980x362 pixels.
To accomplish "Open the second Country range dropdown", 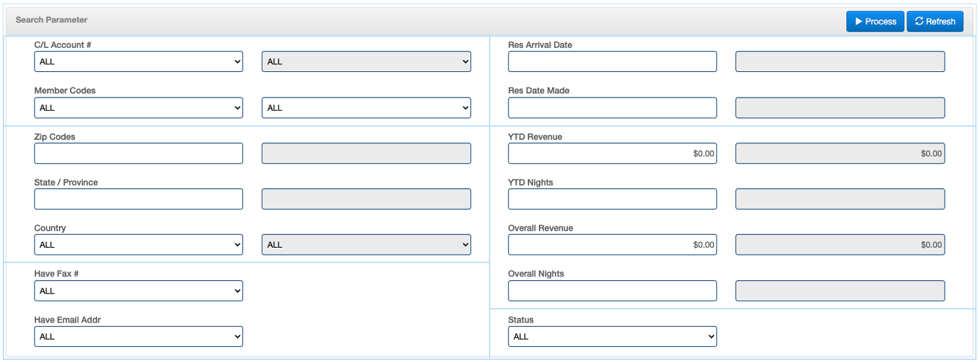I will pyautogui.click(x=366, y=245).
